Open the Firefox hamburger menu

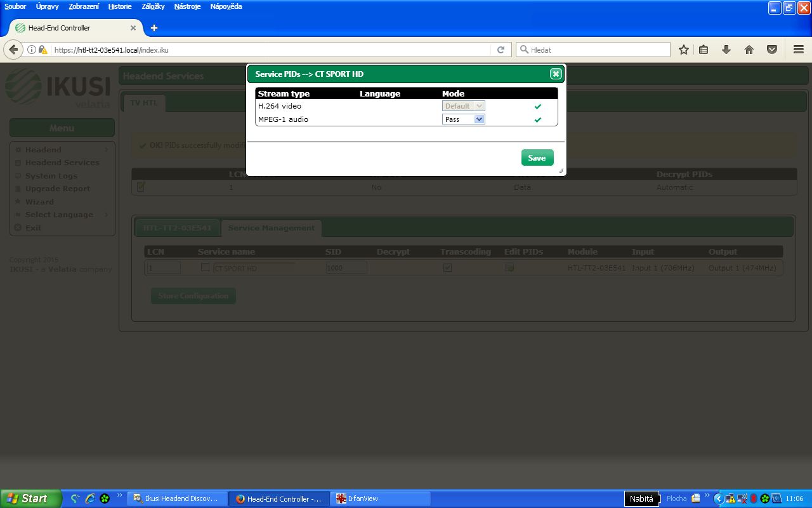point(799,50)
